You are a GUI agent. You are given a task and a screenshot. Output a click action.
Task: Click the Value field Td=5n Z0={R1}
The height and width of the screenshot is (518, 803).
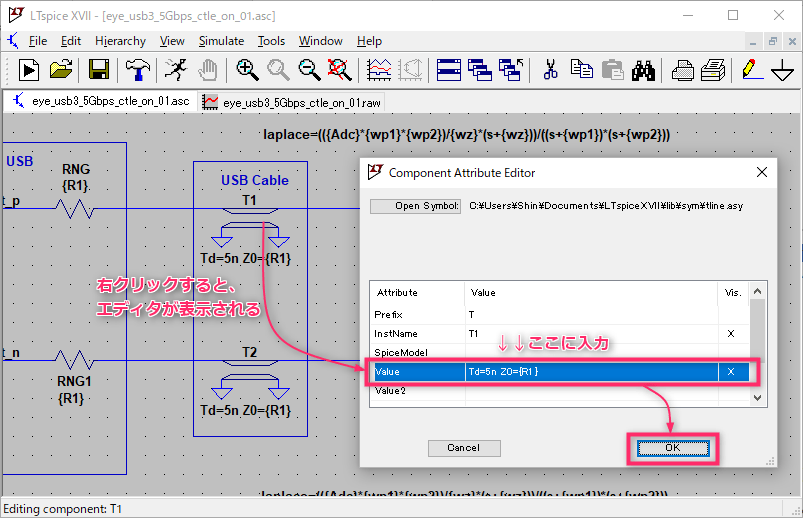coord(591,371)
